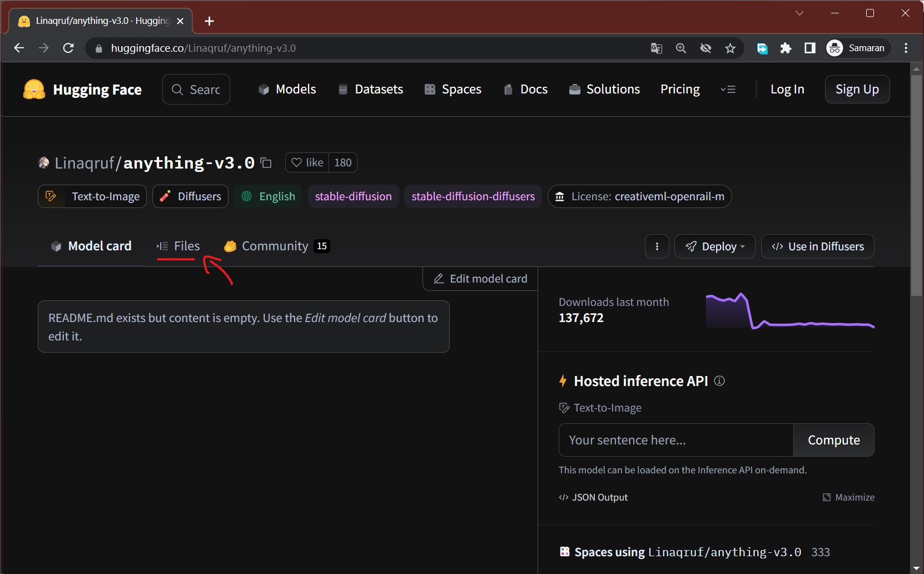Click the Spaces using count 333
This screenshot has height=574, width=924.
(x=821, y=552)
